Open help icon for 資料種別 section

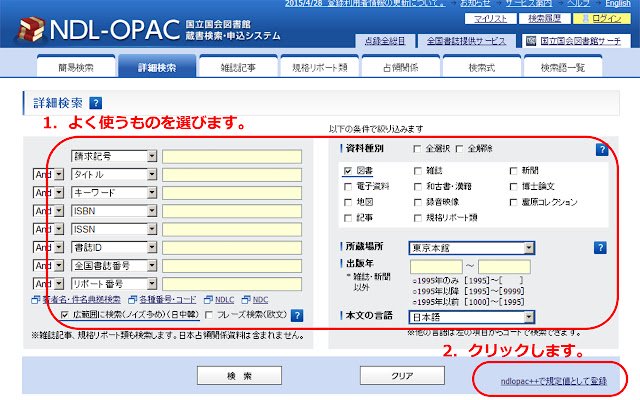602,150
